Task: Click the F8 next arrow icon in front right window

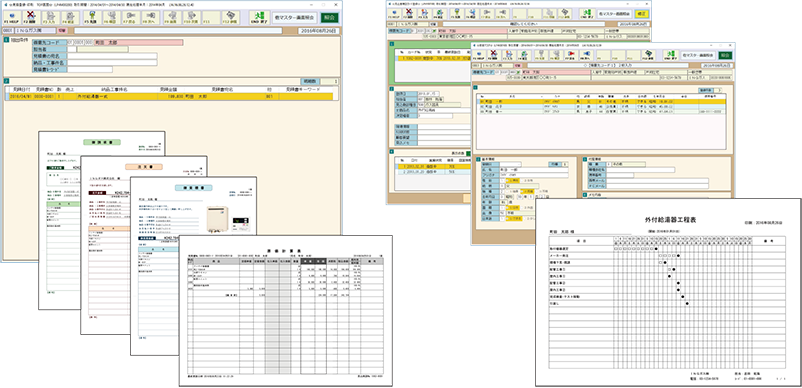Action: (x=587, y=55)
